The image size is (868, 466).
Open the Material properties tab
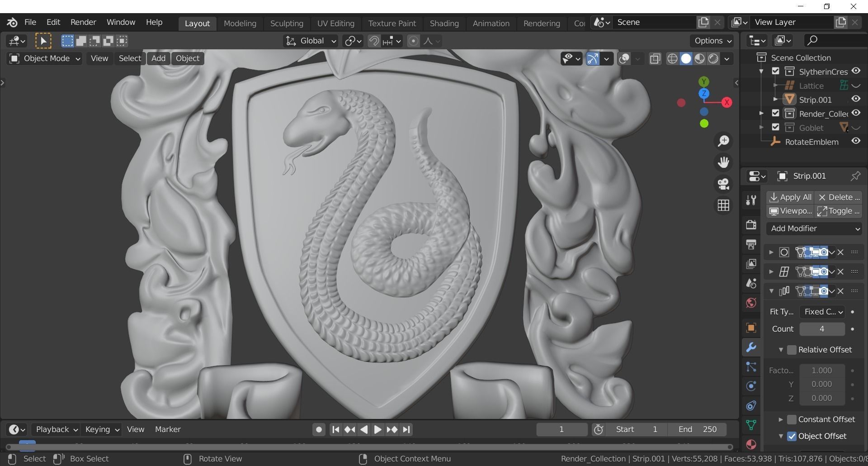coord(751,444)
